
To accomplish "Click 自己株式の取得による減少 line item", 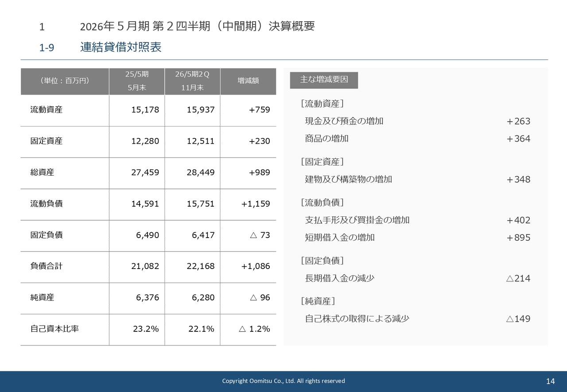I will [x=357, y=319].
